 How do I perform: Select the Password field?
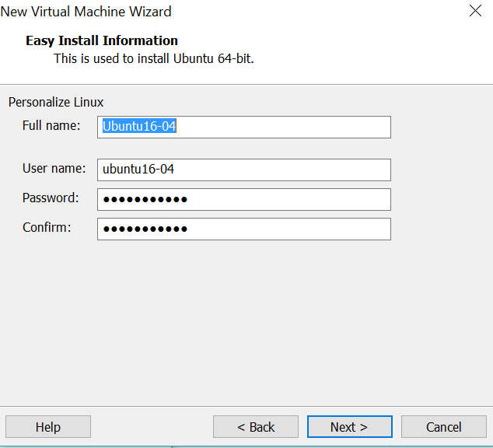click(244, 199)
